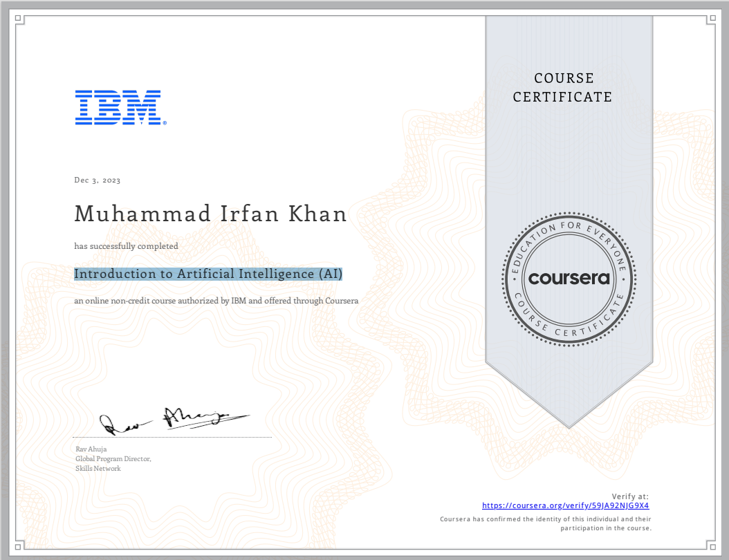Click the blue IBM logo
729x560 pixels.
(x=118, y=107)
